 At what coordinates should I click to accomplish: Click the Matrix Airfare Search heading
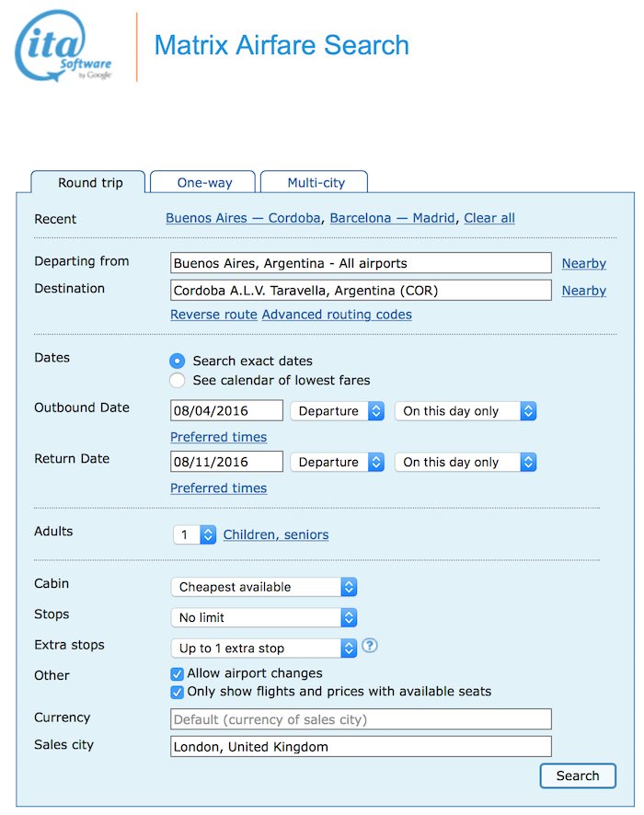coord(282,45)
